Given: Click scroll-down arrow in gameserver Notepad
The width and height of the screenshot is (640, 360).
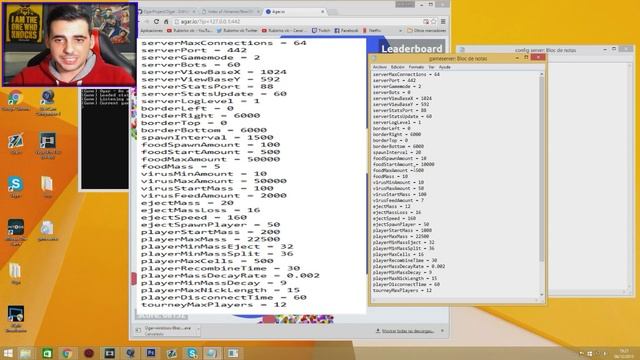Looking at the screenshot, I should [x=542, y=294].
